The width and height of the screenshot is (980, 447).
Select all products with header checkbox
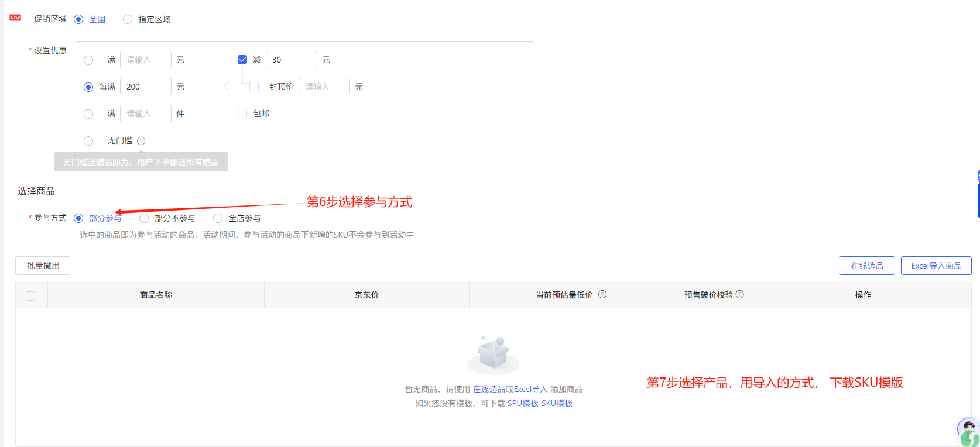click(30, 296)
